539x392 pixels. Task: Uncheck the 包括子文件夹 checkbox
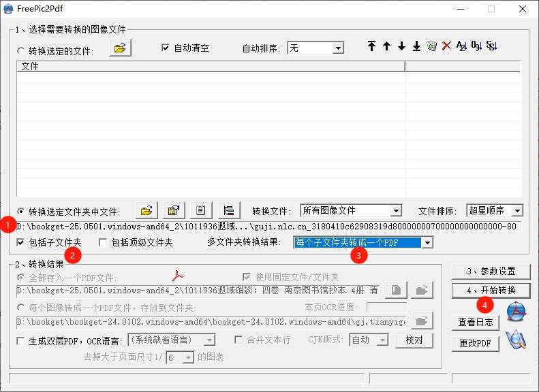coord(20,242)
